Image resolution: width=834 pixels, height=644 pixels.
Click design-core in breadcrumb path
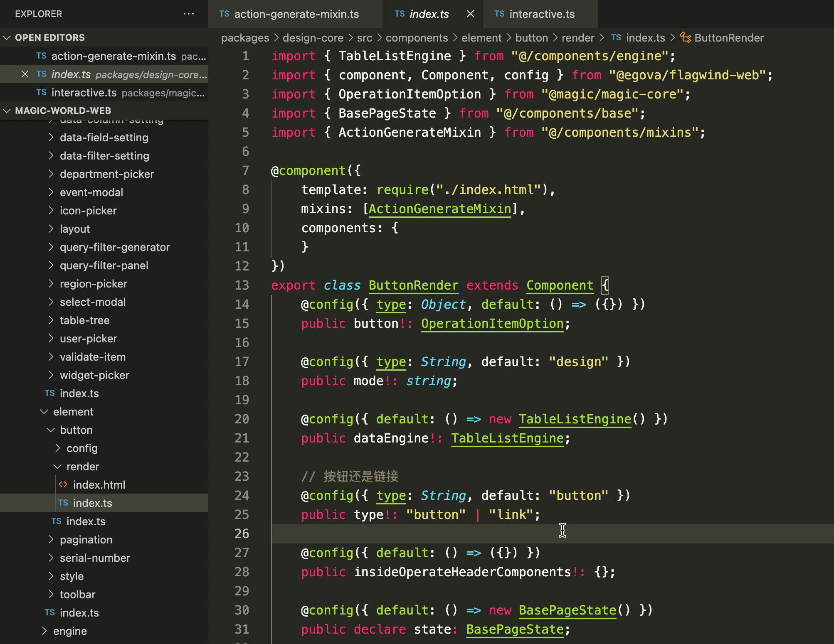pos(313,38)
